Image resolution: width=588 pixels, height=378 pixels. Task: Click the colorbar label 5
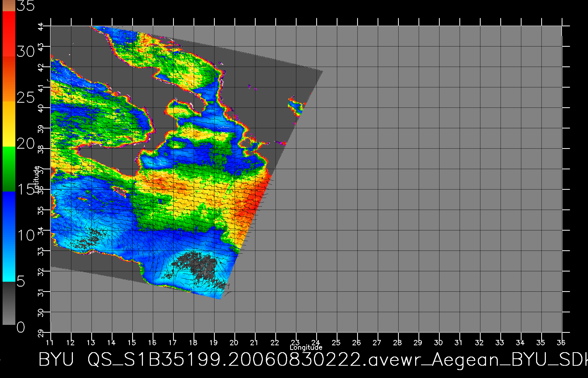coord(21,281)
